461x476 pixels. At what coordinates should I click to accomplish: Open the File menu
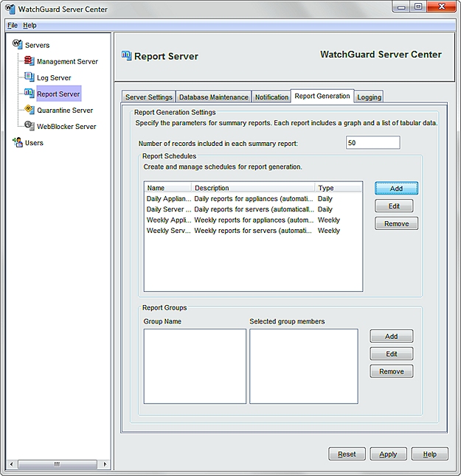(13, 25)
